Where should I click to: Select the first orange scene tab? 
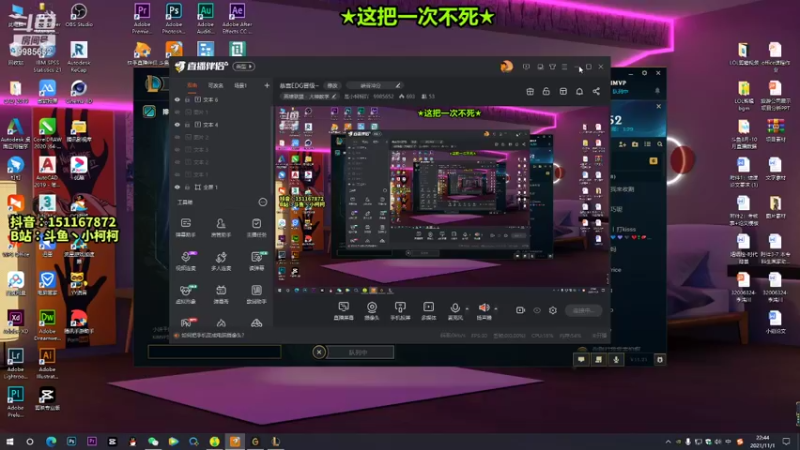192,85
